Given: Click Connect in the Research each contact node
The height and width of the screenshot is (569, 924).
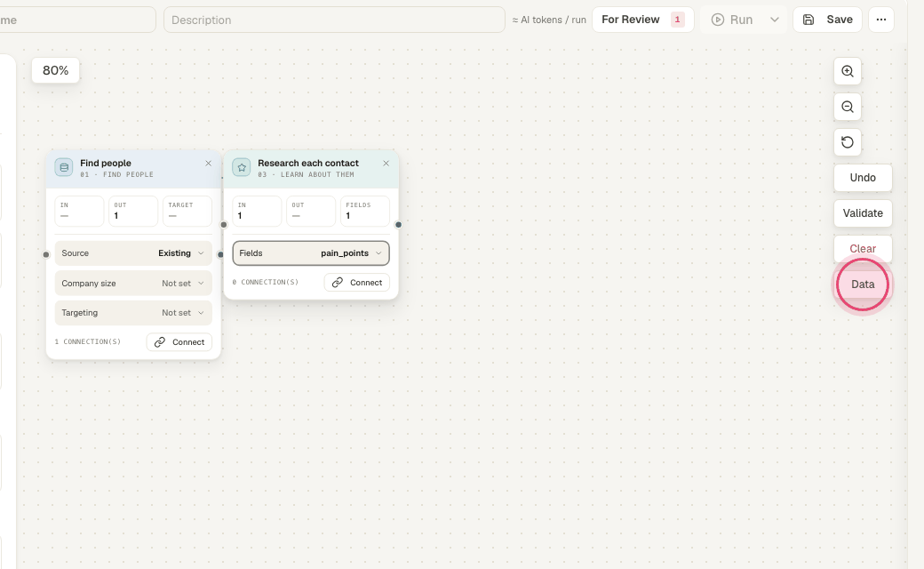Looking at the screenshot, I should (x=356, y=283).
